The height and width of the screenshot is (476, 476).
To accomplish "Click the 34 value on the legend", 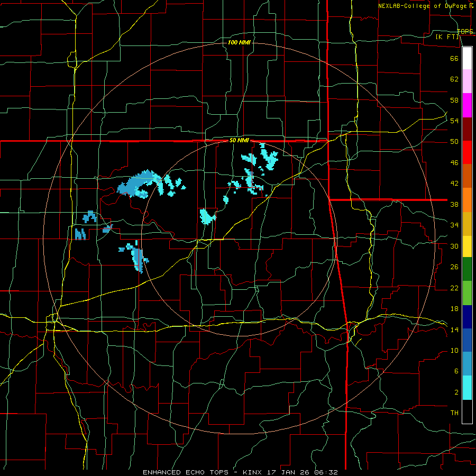I will 454,225.
